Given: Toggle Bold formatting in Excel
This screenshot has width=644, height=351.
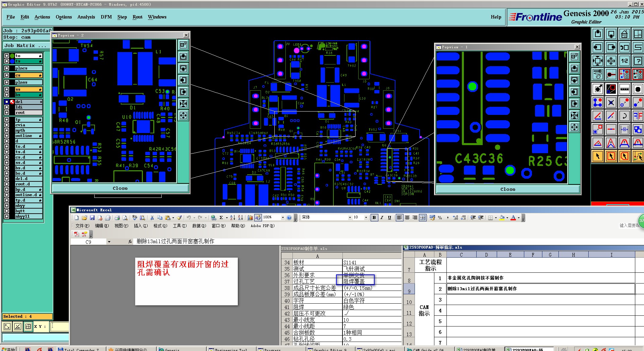Looking at the screenshot, I should pyautogui.click(x=374, y=218).
